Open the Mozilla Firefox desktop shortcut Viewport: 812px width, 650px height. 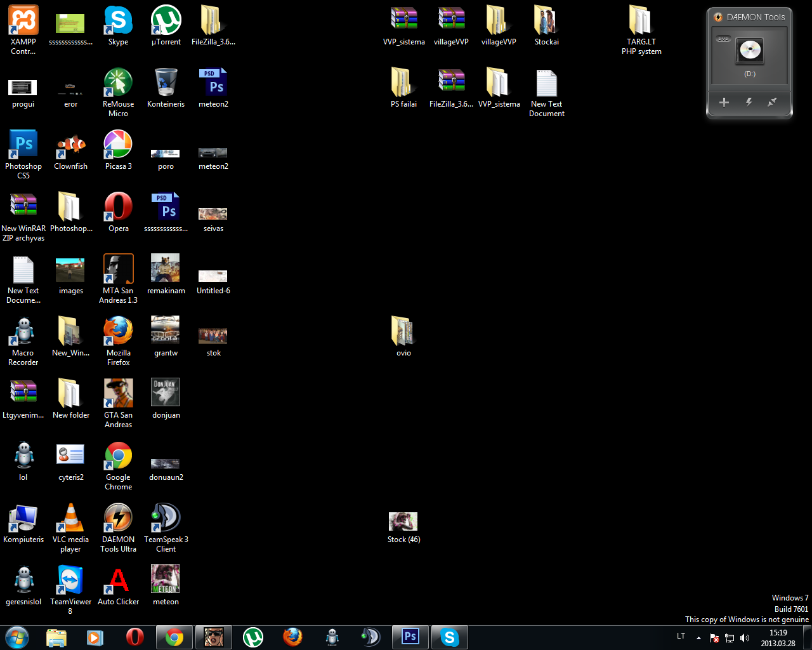click(118, 341)
